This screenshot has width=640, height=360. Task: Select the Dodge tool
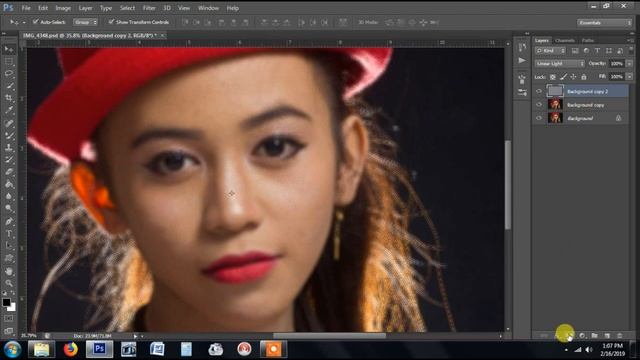pos(9,209)
